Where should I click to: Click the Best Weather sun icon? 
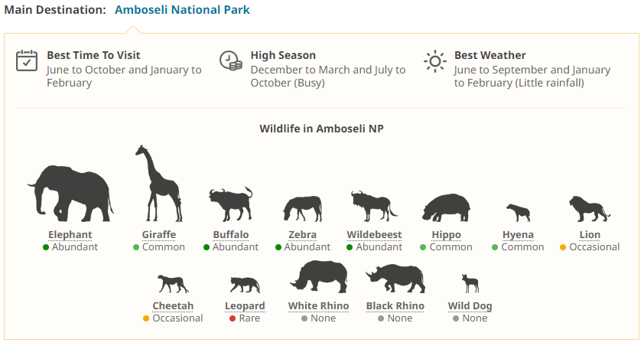(x=435, y=60)
